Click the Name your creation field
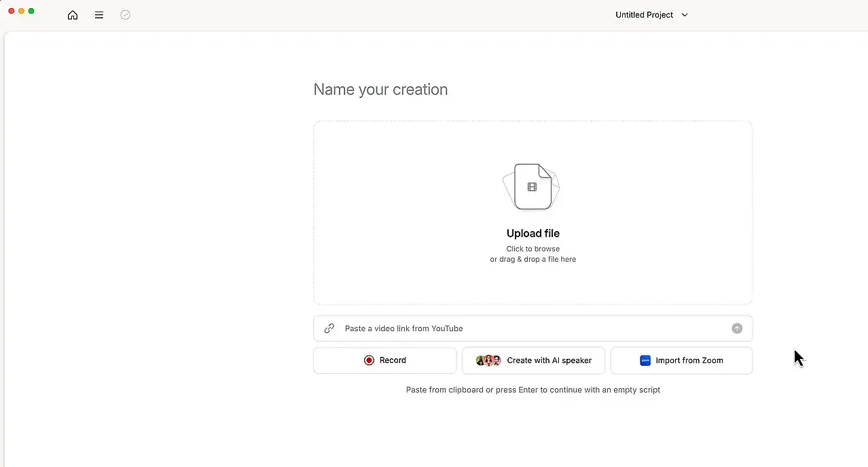The height and width of the screenshot is (467, 868). click(x=380, y=90)
